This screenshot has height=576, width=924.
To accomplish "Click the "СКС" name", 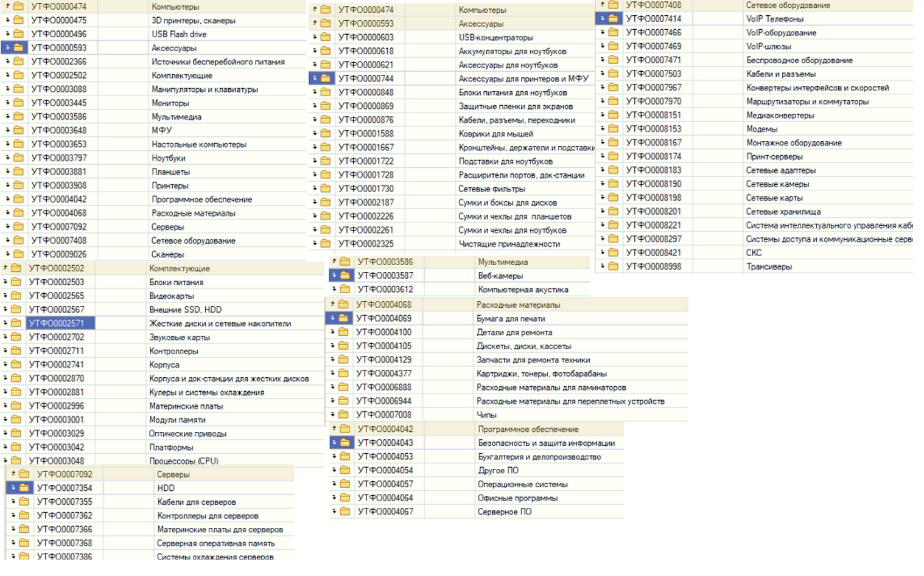I will tap(754, 252).
